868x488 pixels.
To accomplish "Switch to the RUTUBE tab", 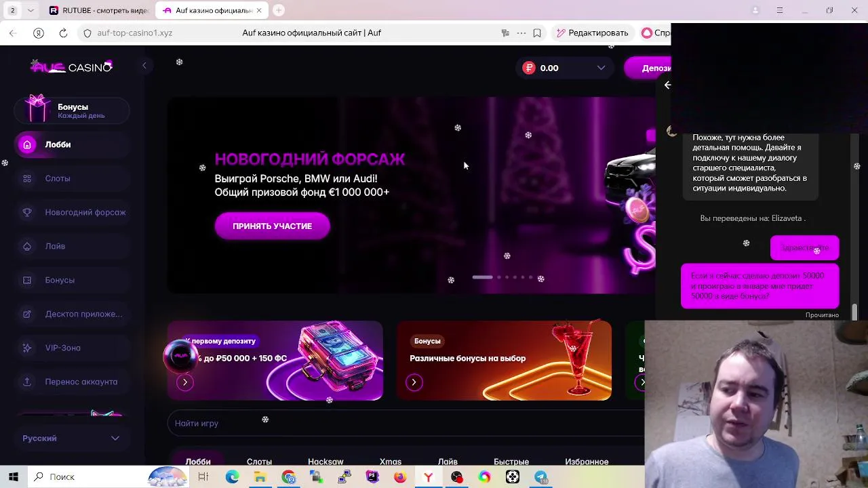I will [98, 10].
